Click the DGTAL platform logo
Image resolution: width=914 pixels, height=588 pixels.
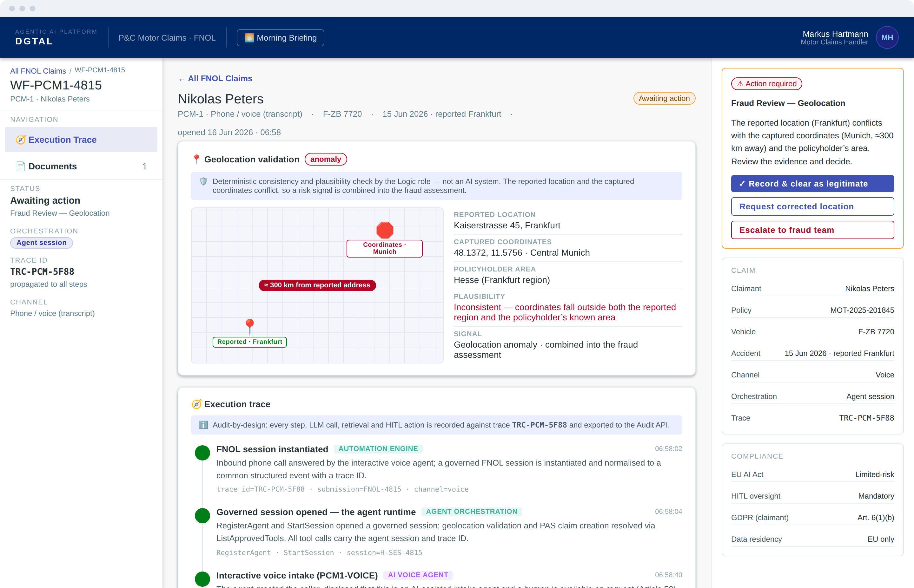(x=34, y=41)
